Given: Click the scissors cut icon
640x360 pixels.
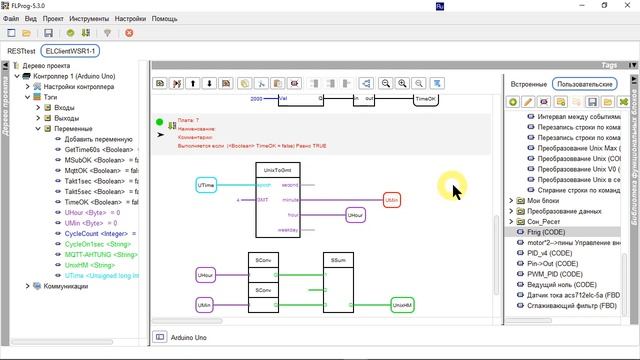Looking at the screenshot, I should [261, 83].
